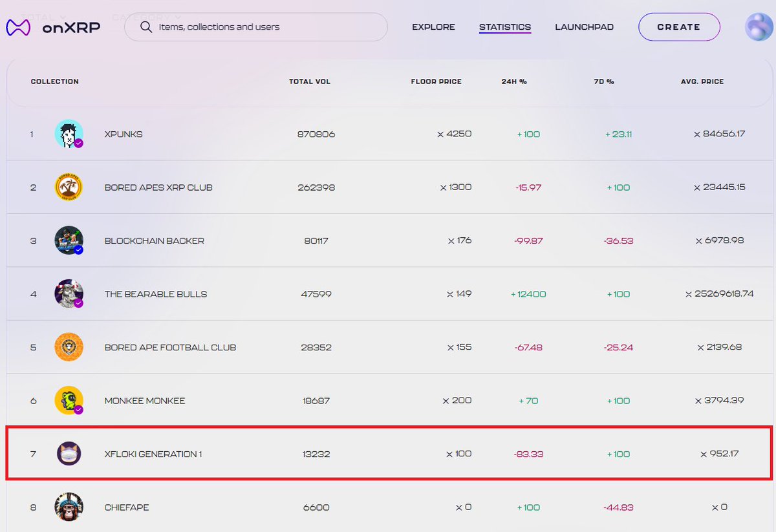Open the Monkee Monkee avatar
The width and height of the screenshot is (776, 532).
tap(69, 401)
